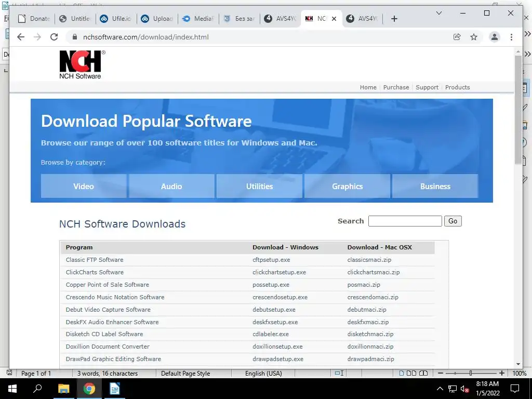Browse the Utilities category

260,186
